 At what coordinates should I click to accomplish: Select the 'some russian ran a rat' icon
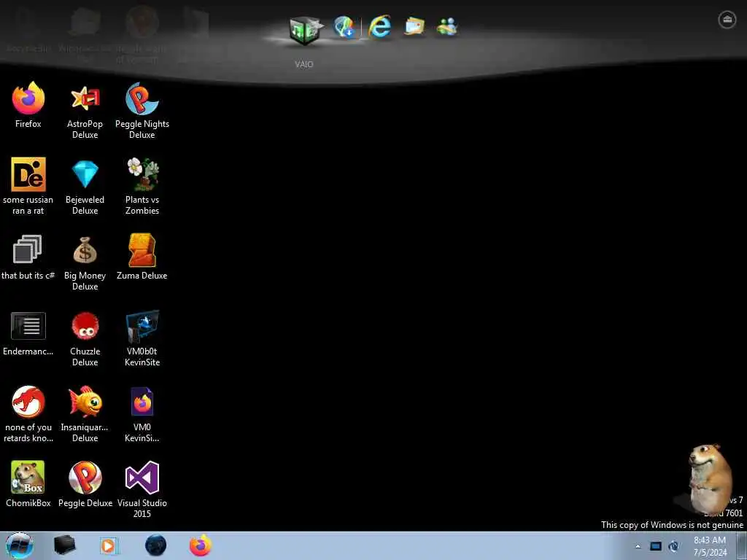[28, 186]
